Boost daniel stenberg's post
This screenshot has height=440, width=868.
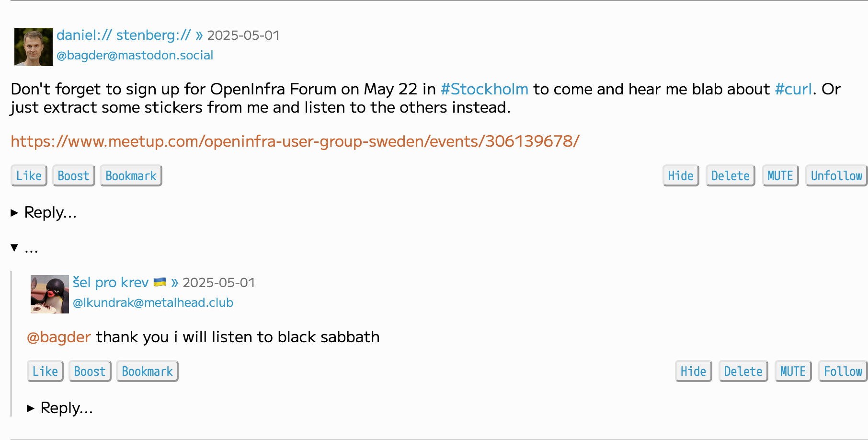pos(73,176)
